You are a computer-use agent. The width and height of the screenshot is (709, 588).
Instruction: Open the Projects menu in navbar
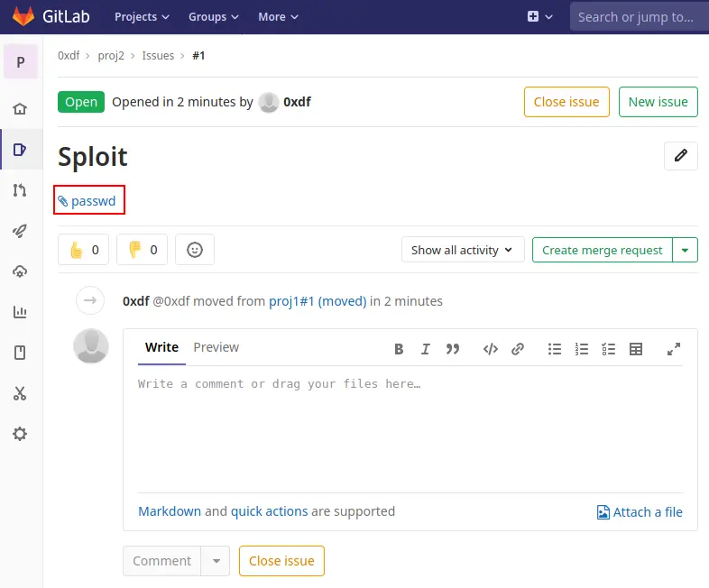pyautogui.click(x=142, y=16)
